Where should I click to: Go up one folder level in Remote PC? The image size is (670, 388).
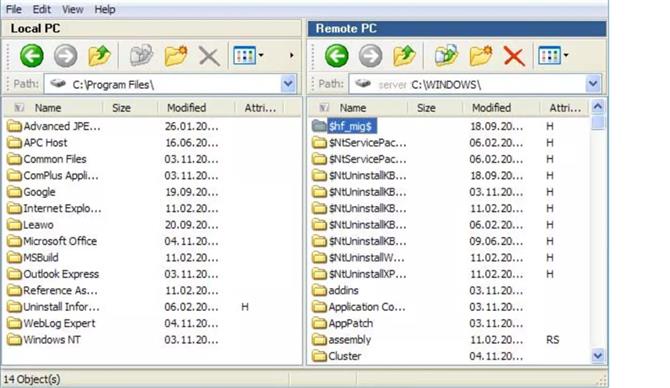coord(404,56)
